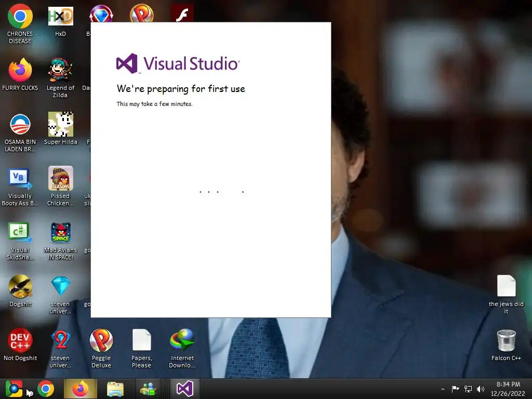Open the network status tray icon
This screenshot has height=399, width=532.
468,389
